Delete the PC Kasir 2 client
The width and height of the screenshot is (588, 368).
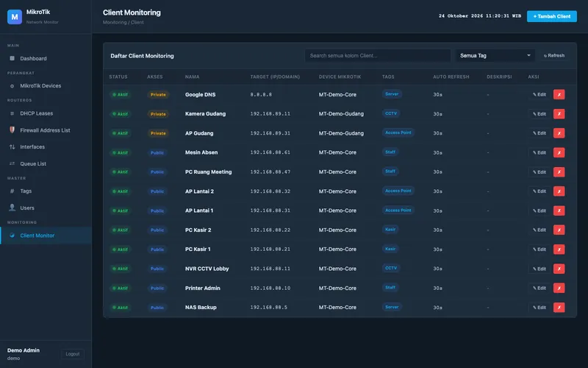coord(559,230)
